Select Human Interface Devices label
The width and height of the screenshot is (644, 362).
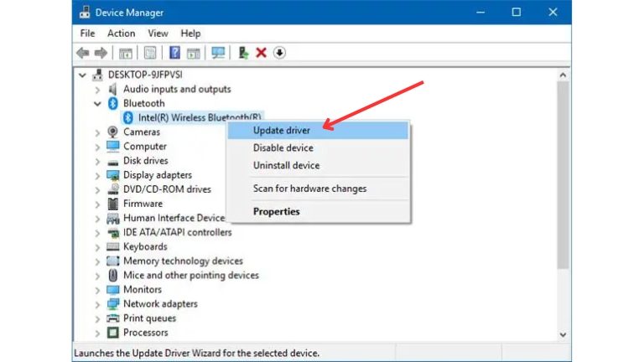[x=174, y=218]
